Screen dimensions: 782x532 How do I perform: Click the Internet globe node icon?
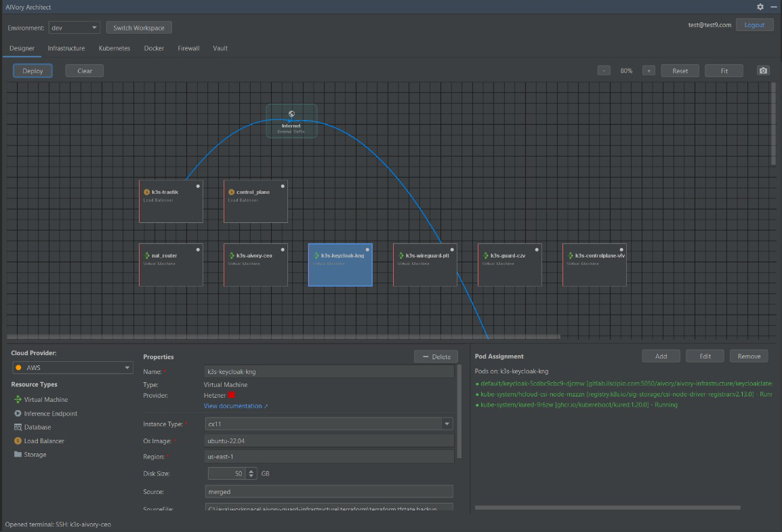pos(292,114)
